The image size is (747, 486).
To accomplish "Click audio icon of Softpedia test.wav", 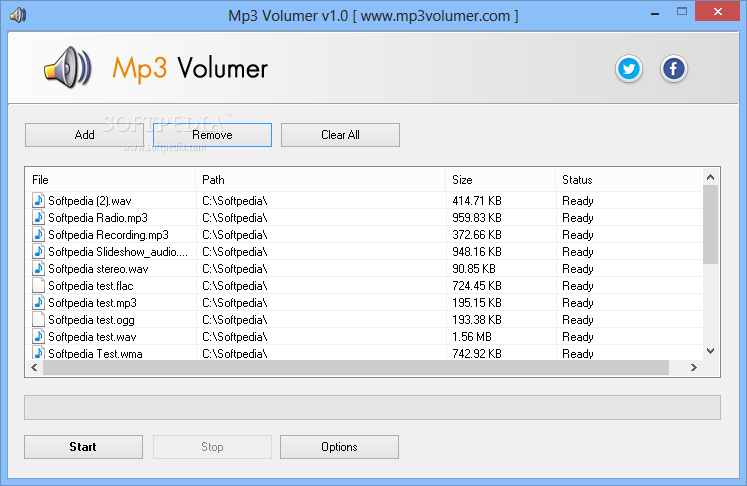I will [x=39, y=336].
